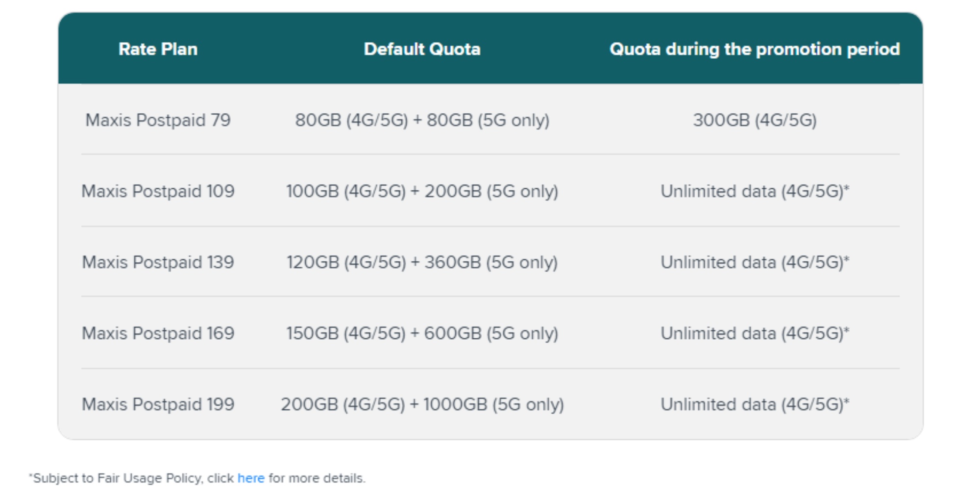Image resolution: width=980 pixels, height=502 pixels.
Task: Click the 300GB (4G/5G) promotion quota cell
Action: pyautogui.click(x=755, y=120)
